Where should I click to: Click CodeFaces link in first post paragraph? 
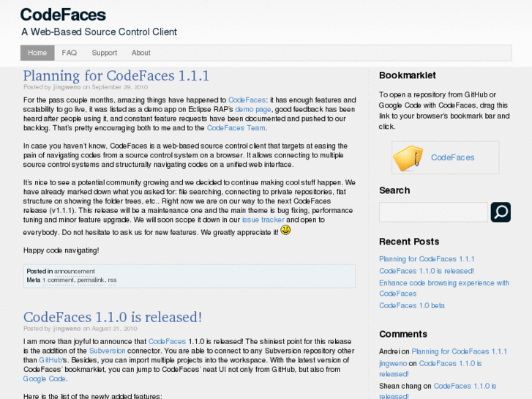click(x=247, y=100)
